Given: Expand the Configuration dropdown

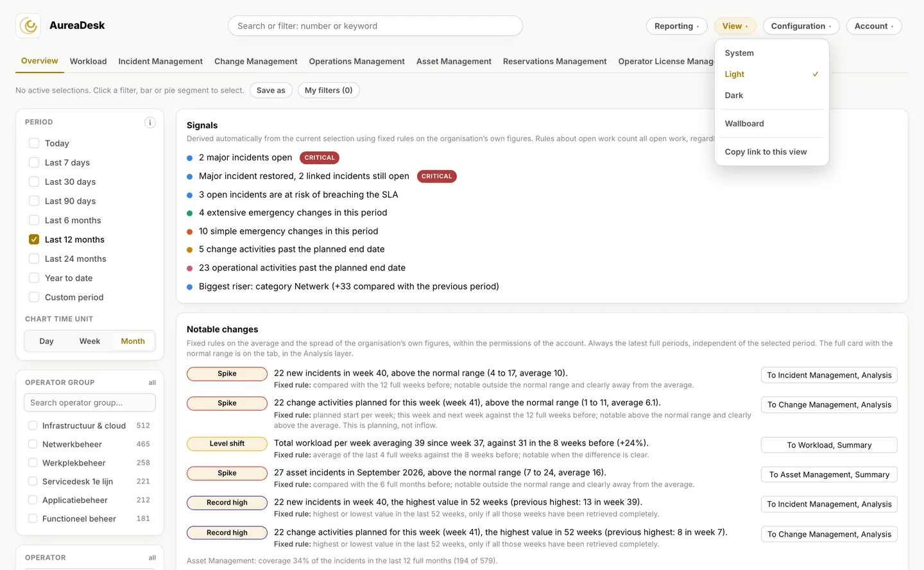Looking at the screenshot, I should point(801,26).
